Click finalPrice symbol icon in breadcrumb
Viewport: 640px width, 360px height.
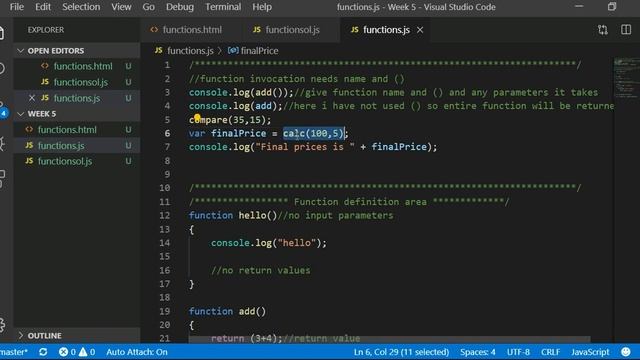click(233, 51)
